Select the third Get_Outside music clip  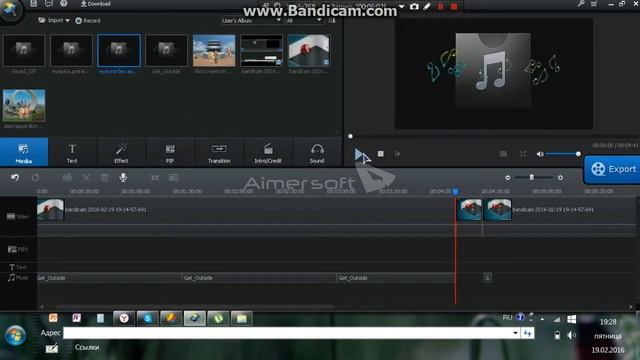coord(396,278)
